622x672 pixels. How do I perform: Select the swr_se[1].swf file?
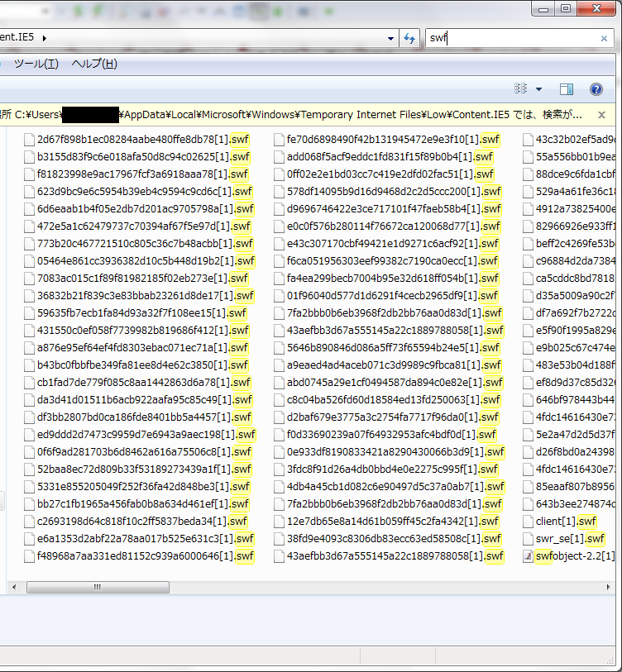click(563, 539)
